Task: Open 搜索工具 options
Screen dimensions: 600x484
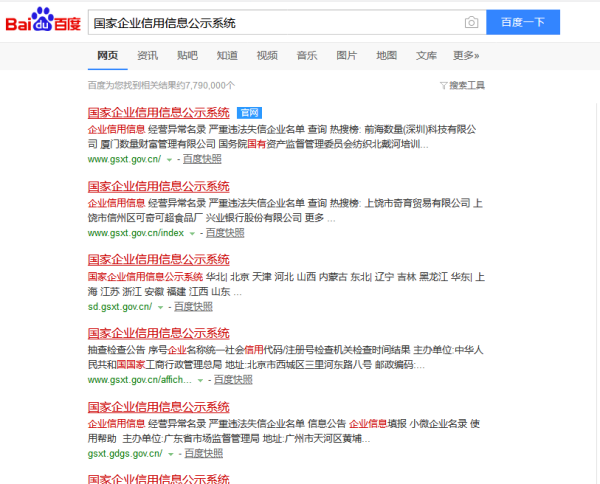Action: (467, 85)
